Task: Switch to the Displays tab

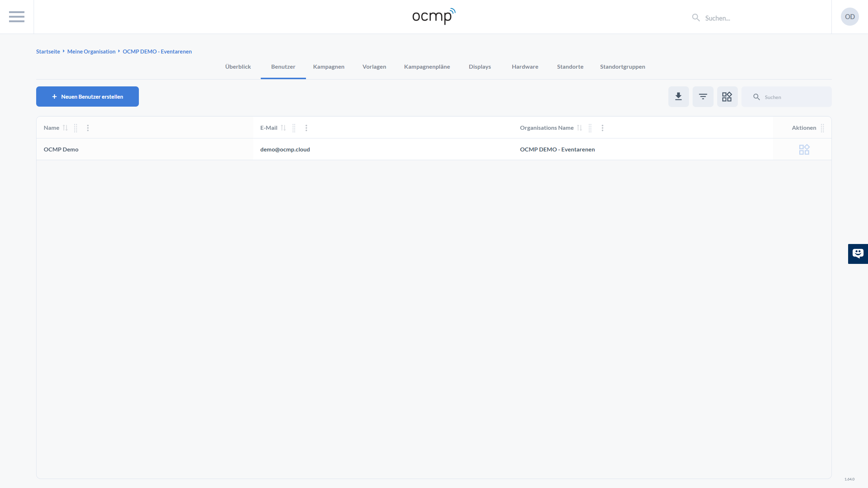Action: point(480,67)
